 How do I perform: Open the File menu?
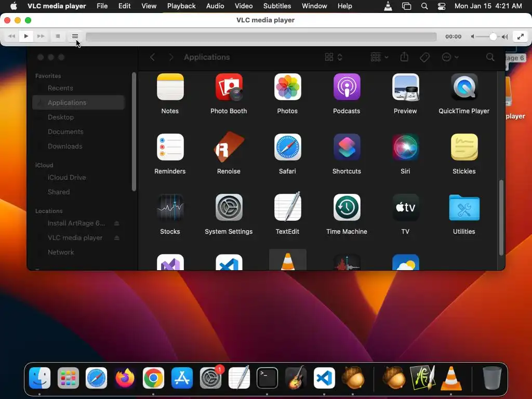pos(102,6)
